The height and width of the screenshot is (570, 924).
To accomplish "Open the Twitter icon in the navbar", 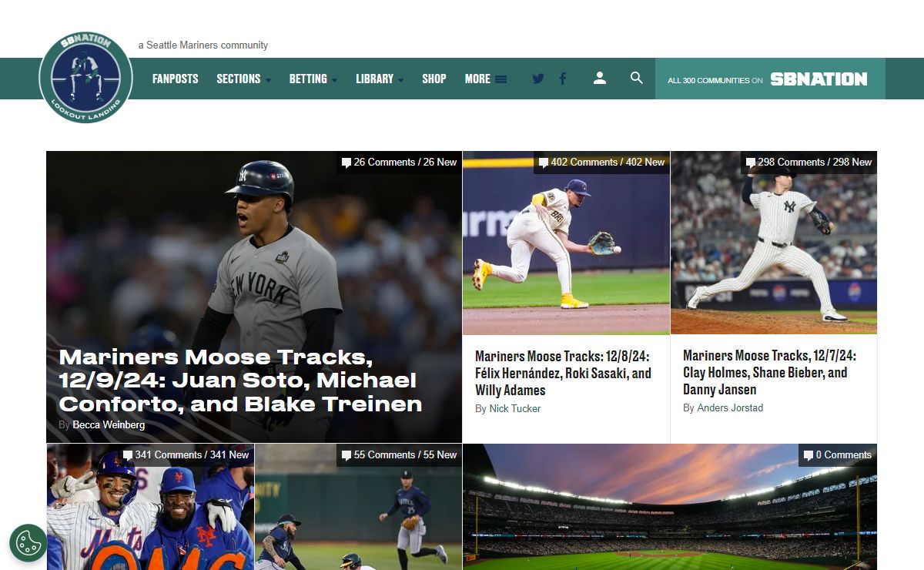I will (538, 79).
